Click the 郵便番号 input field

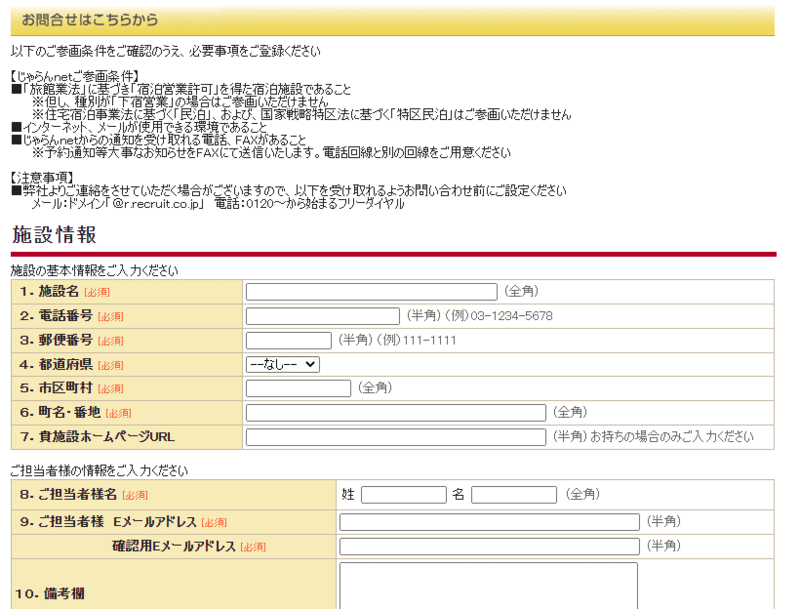288,340
